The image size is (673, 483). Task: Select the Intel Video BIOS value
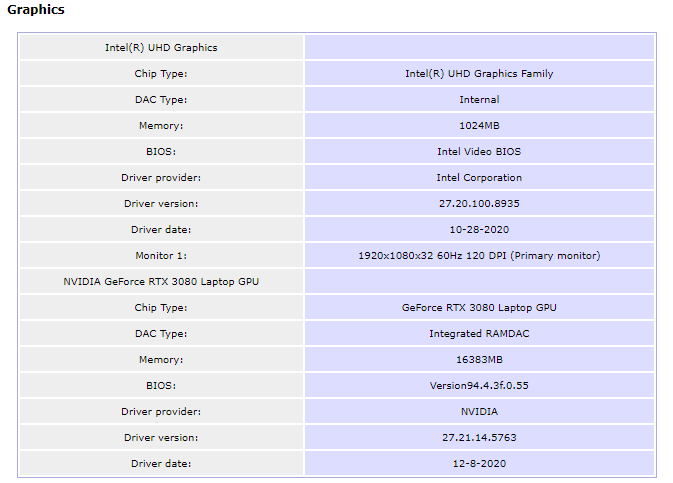[479, 152]
